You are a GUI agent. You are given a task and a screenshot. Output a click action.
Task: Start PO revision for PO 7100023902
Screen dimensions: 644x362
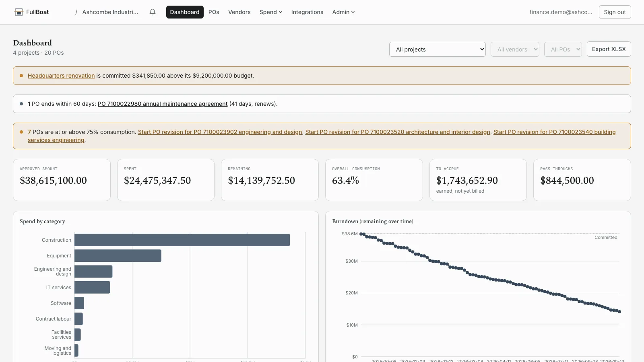click(220, 132)
